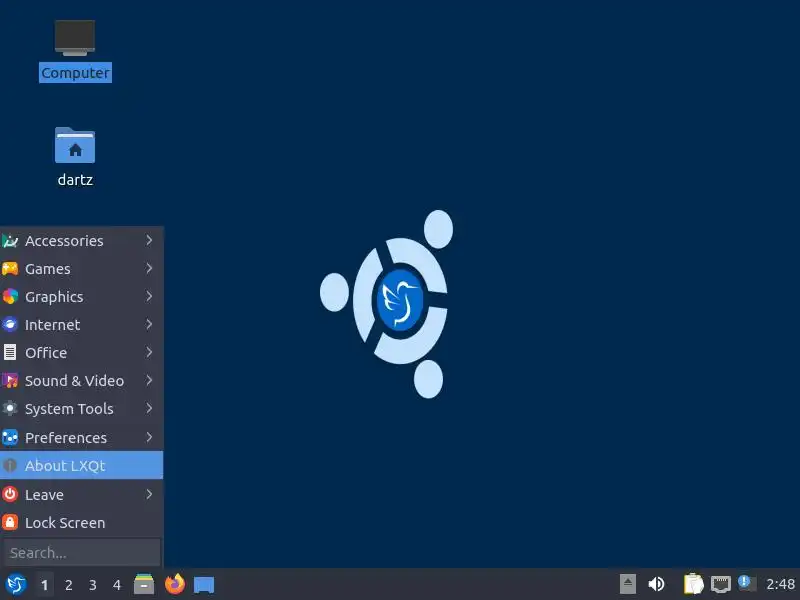Click the System Tools gear icon
This screenshot has width=800, height=600.
10,409
